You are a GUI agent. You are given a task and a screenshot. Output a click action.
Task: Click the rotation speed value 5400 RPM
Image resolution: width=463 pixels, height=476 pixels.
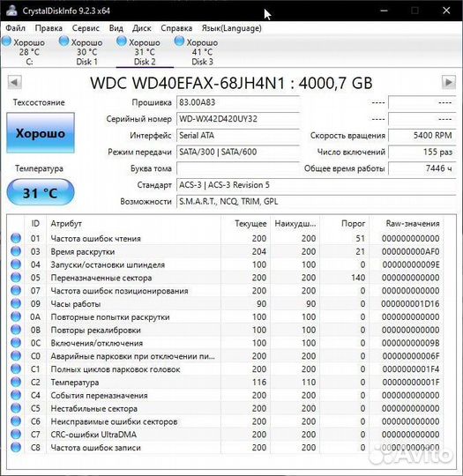coord(422,135)
